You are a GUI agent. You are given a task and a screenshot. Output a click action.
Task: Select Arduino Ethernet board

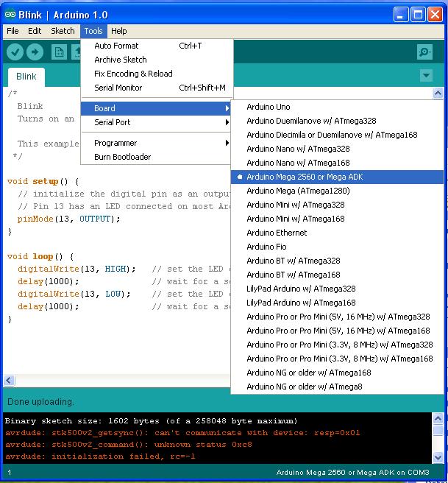337,233
